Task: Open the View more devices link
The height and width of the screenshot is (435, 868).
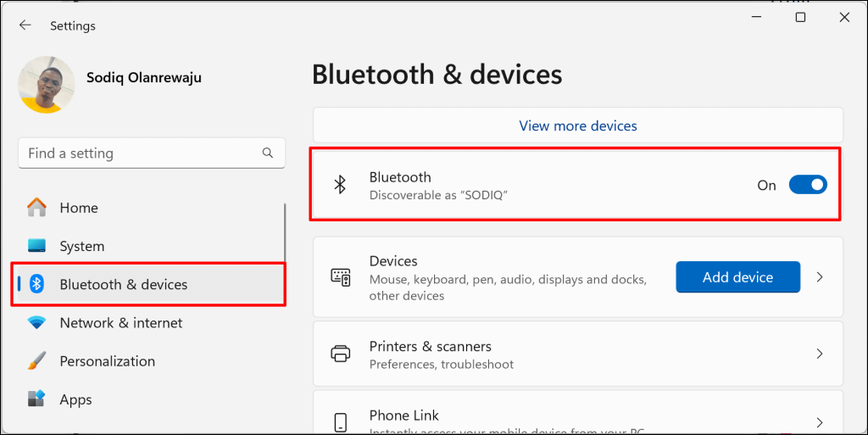Action: point(577,125)
